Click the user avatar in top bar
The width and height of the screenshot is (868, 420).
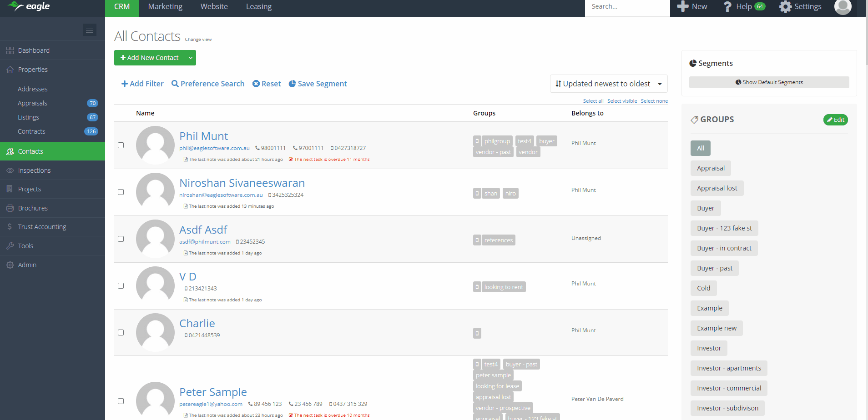click(843, 7)
